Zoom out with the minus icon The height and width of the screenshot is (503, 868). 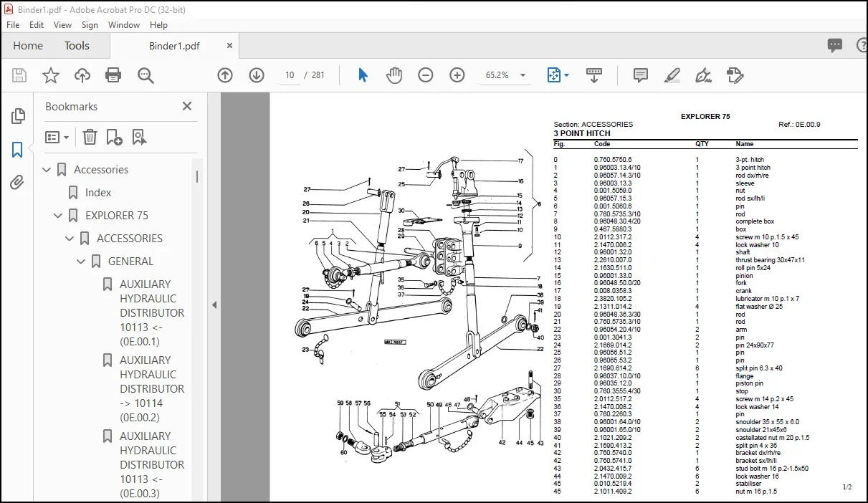click(426, 75)
